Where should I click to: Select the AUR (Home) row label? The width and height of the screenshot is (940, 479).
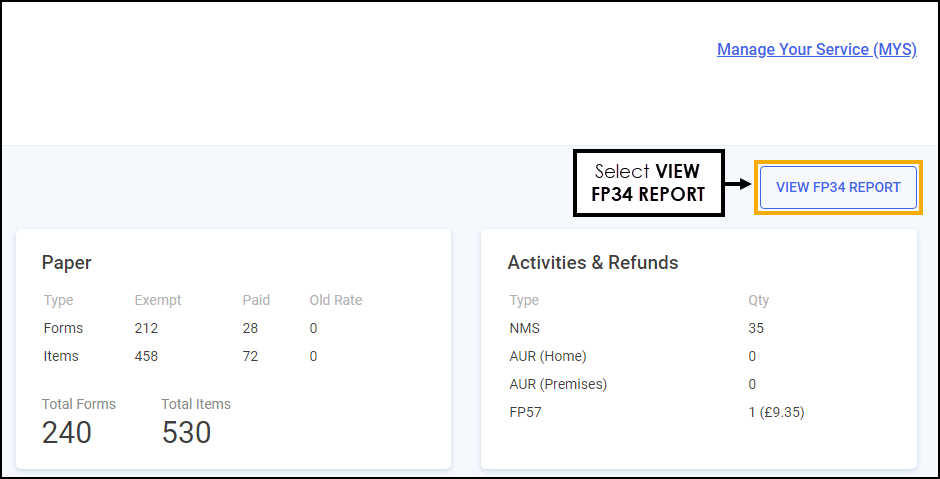pyautogui.click(x=548, y=356)
